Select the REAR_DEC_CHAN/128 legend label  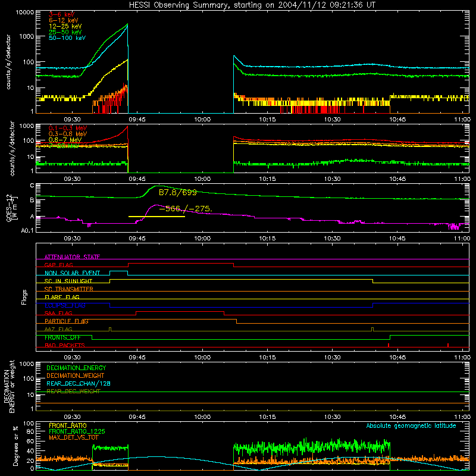79,383
